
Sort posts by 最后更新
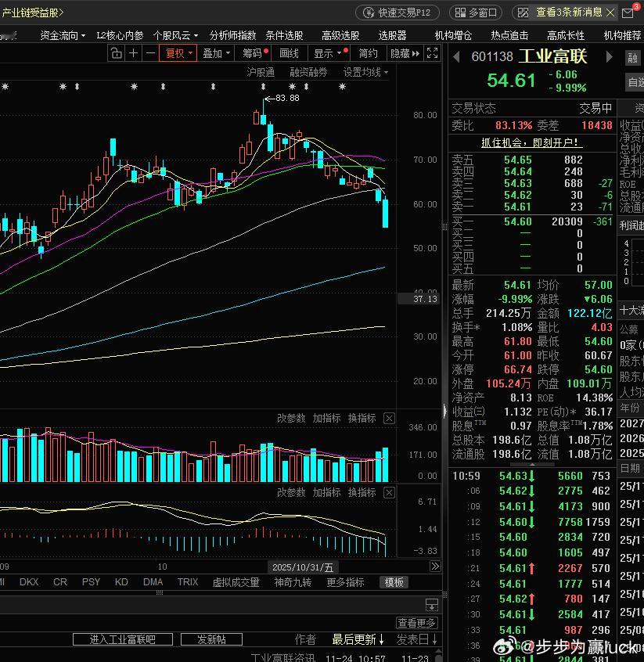tap(358, 639)
